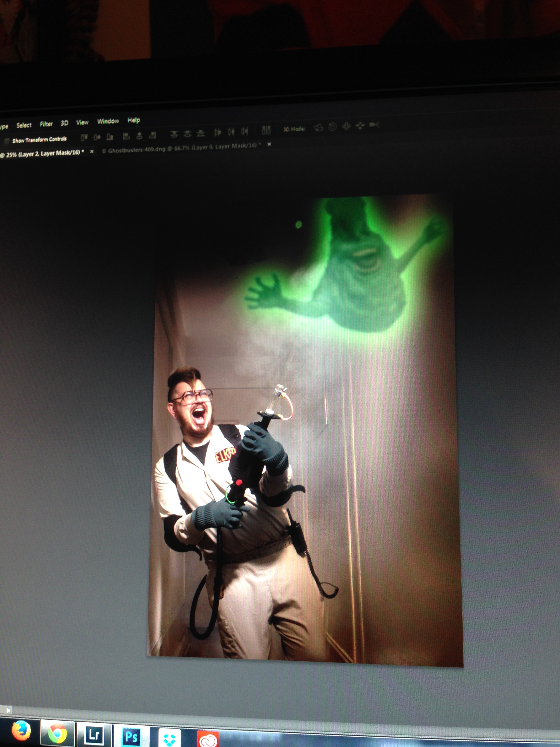Click Distribute Bottom Edges icon
560x747 pixels.
point(201,133)
